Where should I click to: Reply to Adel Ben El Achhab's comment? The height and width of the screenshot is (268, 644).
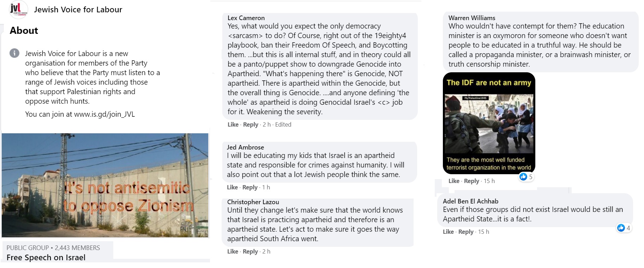pyautogui.click(x=466, y=232)
